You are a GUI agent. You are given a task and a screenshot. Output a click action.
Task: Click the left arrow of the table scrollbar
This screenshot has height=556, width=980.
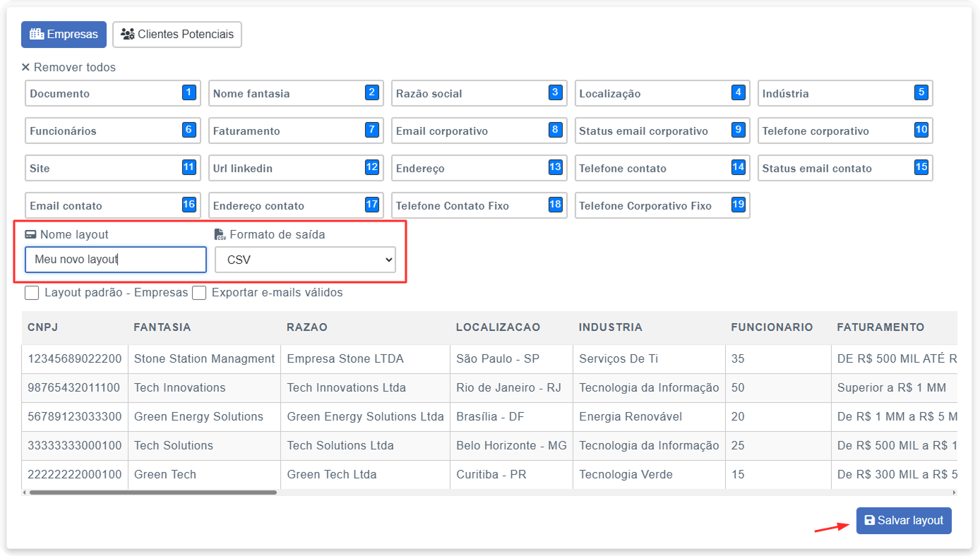coord(25,492)
